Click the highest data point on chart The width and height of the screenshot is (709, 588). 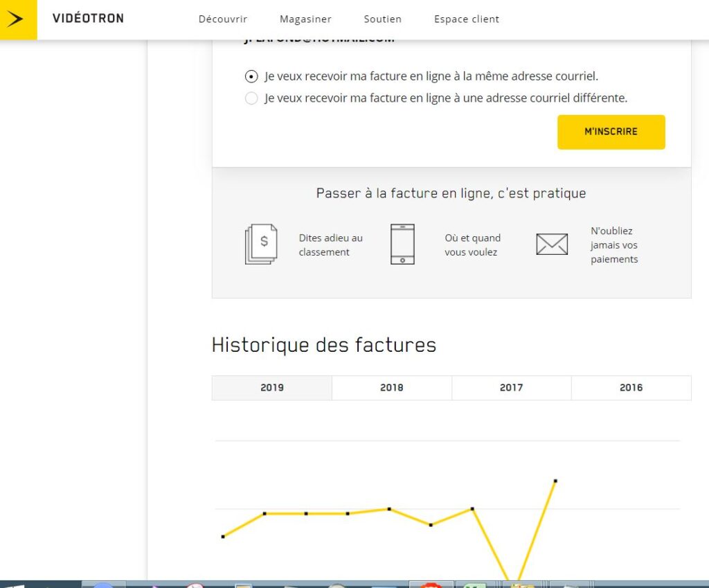[x=555, y=481]
